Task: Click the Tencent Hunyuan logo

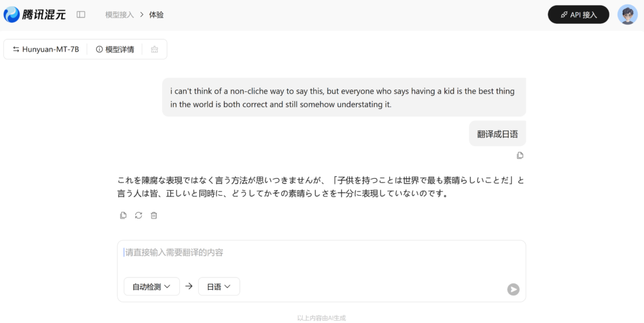Action: coord(35,14)
